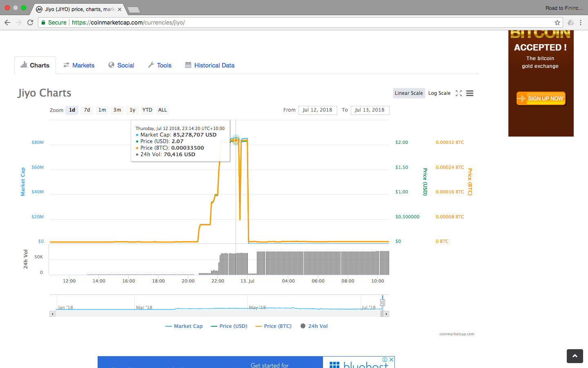Bookmark this page with the star icon
The height and width of the screenshot is (368, 588).
pyautogui.click(x=557, y=22)
